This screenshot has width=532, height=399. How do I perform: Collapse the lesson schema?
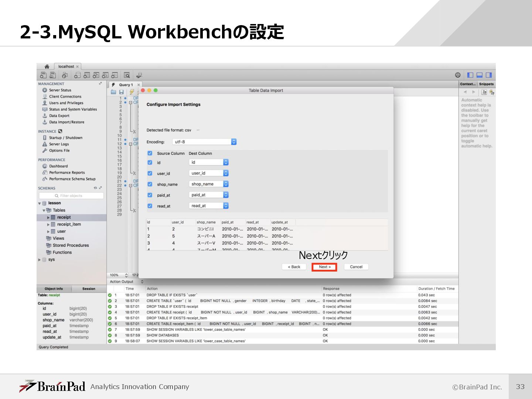(40, 204)
